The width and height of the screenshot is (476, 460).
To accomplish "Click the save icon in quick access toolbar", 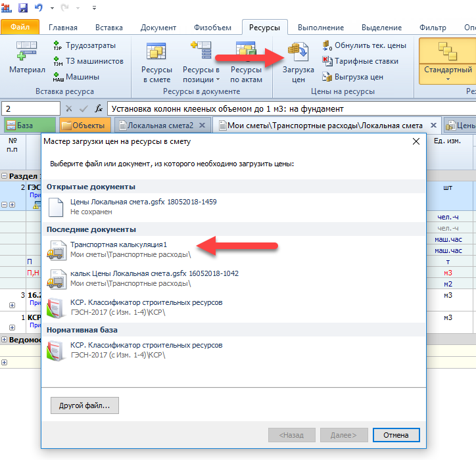I will (x=23, y=8).
